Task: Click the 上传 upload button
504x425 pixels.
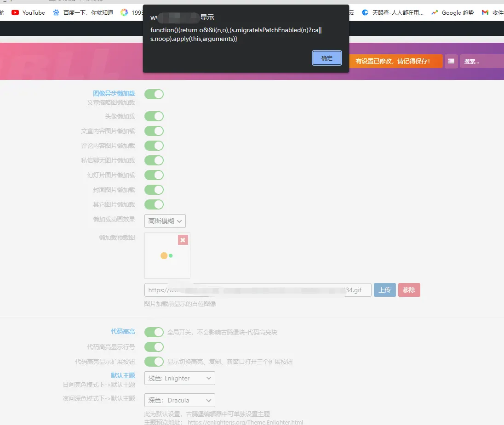Action: (x=385, y=290)
